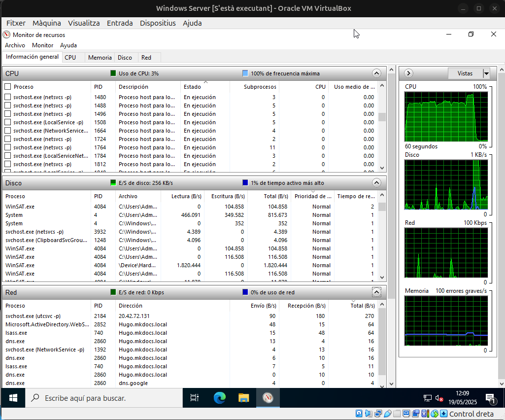The width and height of the screenshot is (505, 420).
Task: Check the svchost.exe process with PID 1480
Action: click(7, 97)
